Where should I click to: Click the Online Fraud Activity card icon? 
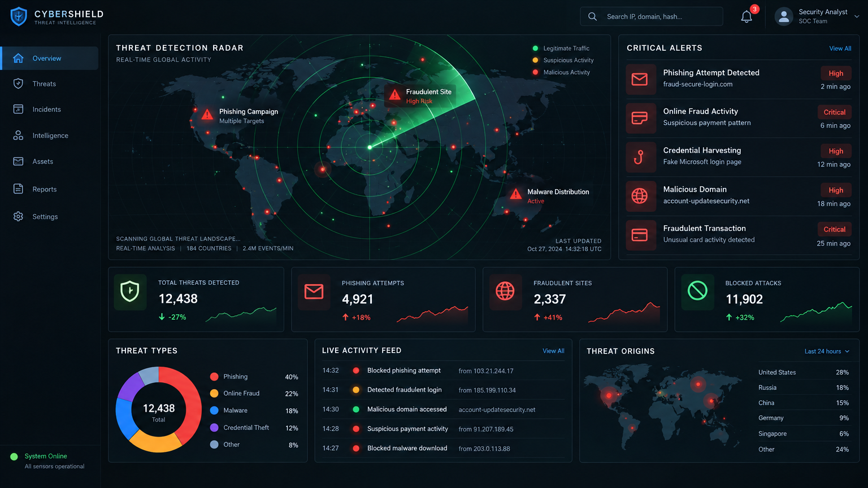coord(640,118)
